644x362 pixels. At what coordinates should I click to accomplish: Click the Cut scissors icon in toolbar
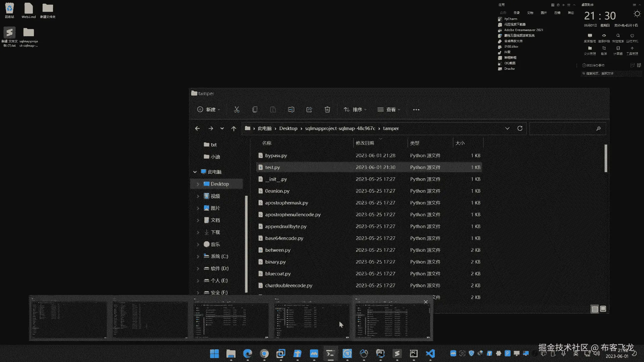pyautogui.click(x=237, y=110)
